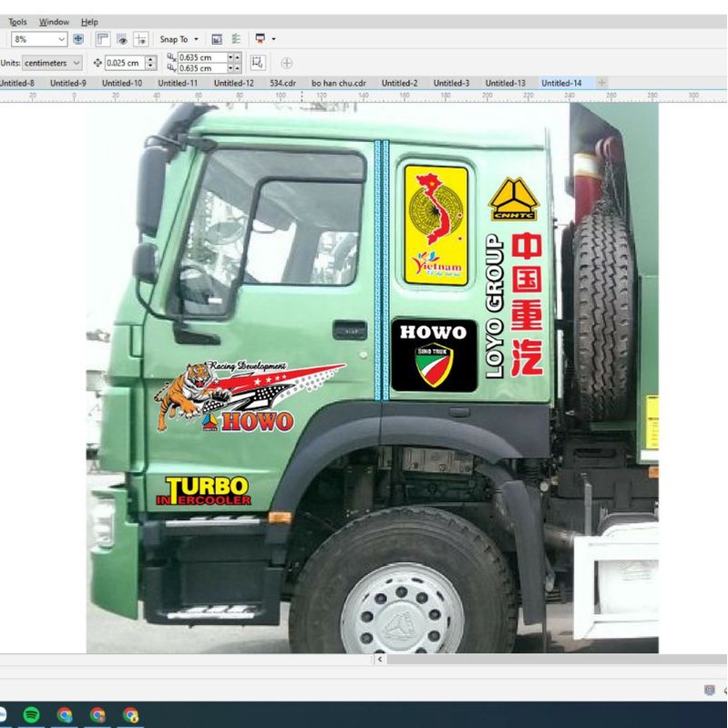Viewport: 728px width, 728px height.
Task: Click the Application Launcher icon
Action: [x=261, y=39]
